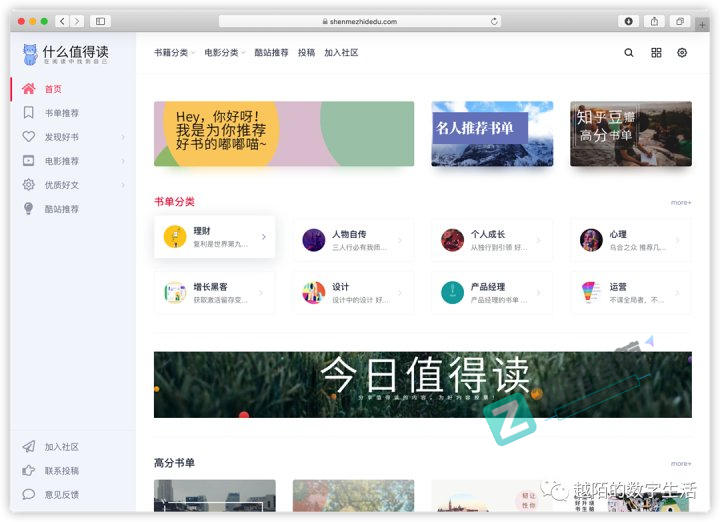Open the 名人推荐书单 banner
Image resolution: width=720 pixels, height=522 pixels.
point(492,134)
